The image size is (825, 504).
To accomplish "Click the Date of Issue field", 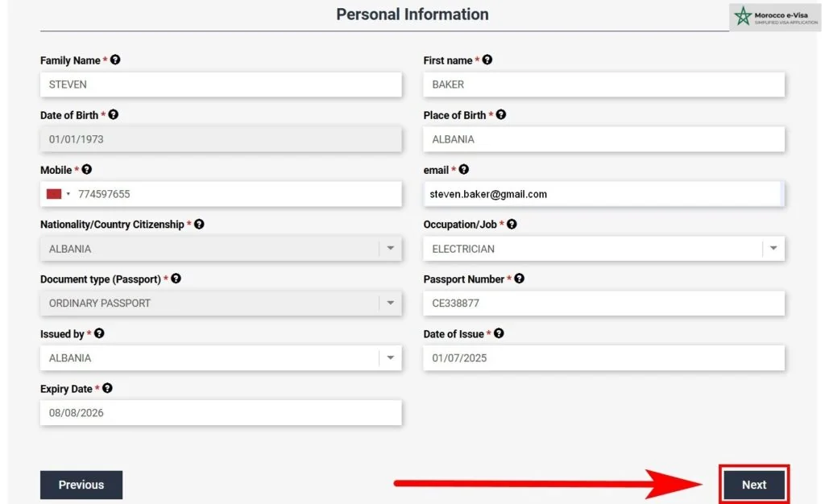I will click(603, 357).
